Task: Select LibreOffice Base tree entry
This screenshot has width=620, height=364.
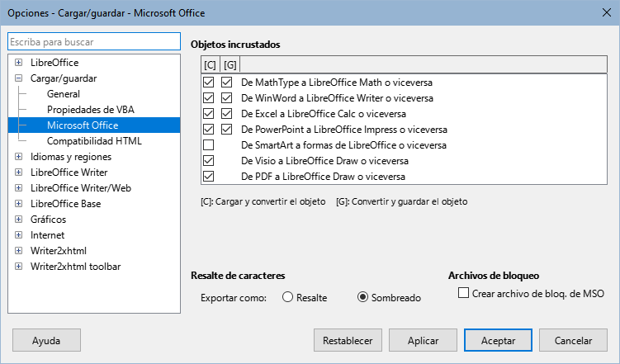Action: click(x=66, y=204)
